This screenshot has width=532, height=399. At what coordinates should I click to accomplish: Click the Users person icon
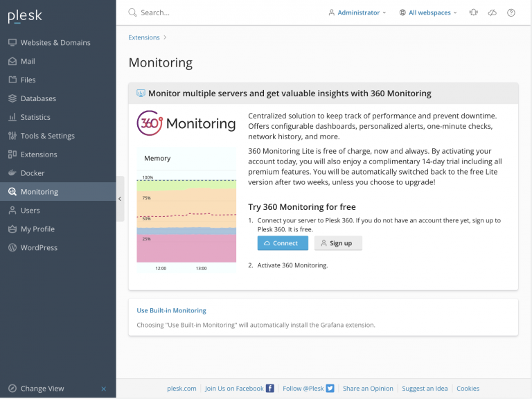click(x=12, y=211)
